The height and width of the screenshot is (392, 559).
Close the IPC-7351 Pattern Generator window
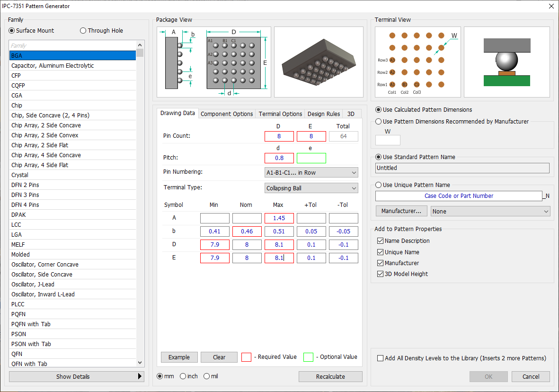click(x=551, y=6)
